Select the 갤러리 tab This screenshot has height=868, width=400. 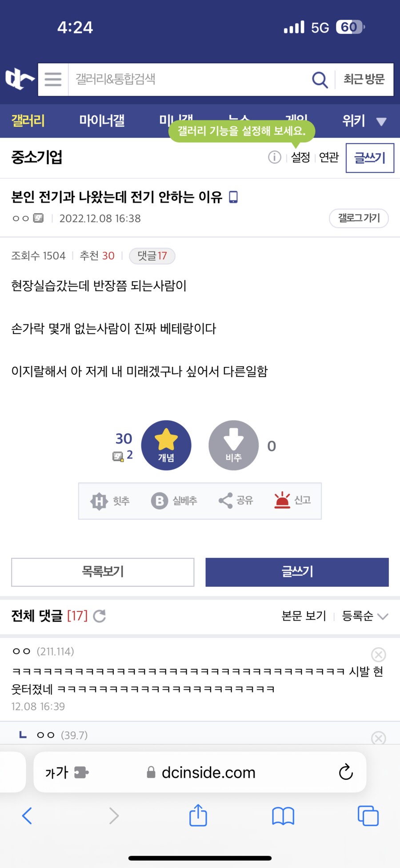28,121
